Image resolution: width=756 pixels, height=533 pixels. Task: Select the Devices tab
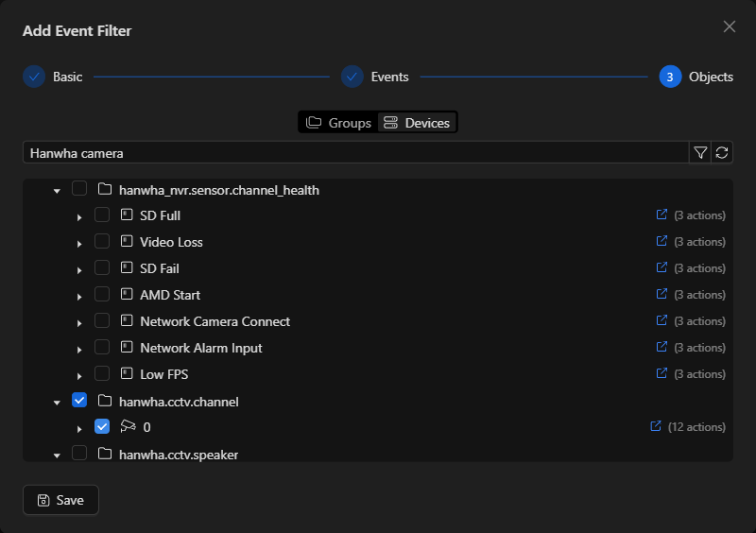pos(417,123)
